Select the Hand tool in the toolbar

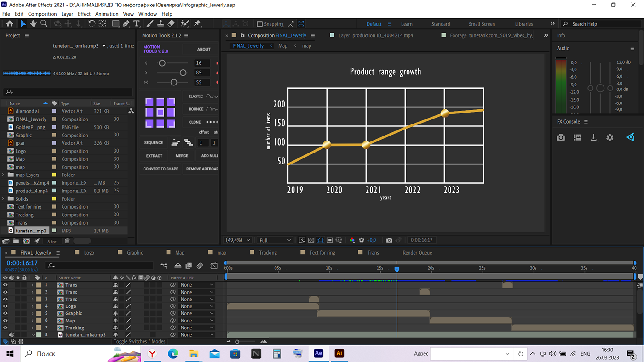(33, 23)
